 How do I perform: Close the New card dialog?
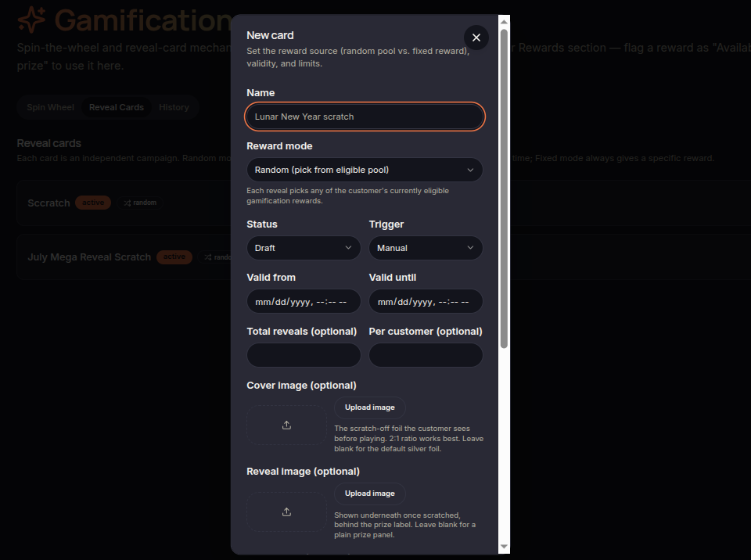pyautogui.click(x=476, y=38)
